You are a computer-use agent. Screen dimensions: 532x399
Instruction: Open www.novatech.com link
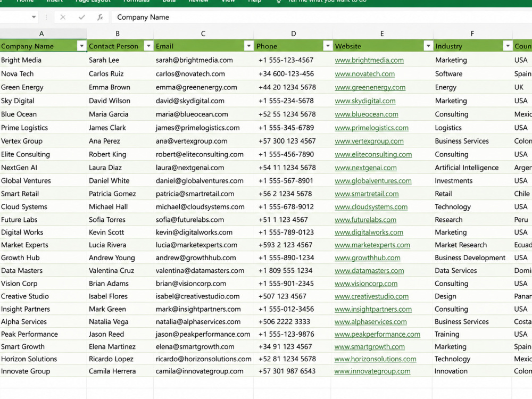(365, 74)
